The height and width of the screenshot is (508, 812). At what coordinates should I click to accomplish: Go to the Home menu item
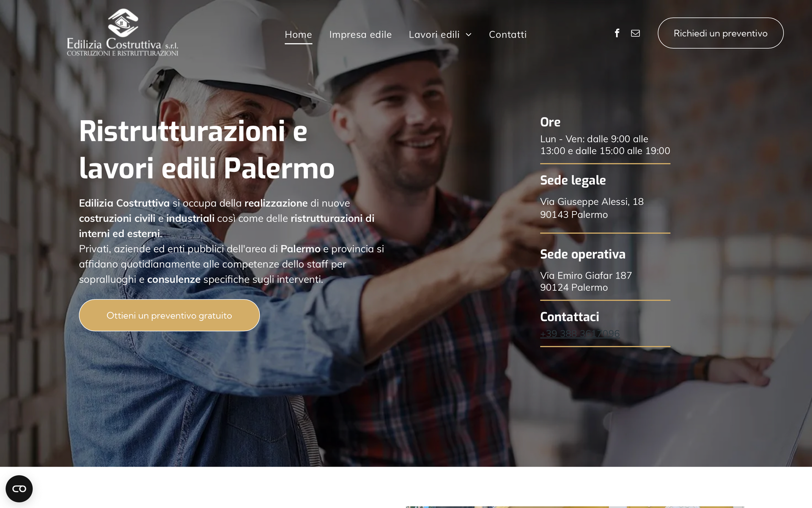(x=298, y=34)
